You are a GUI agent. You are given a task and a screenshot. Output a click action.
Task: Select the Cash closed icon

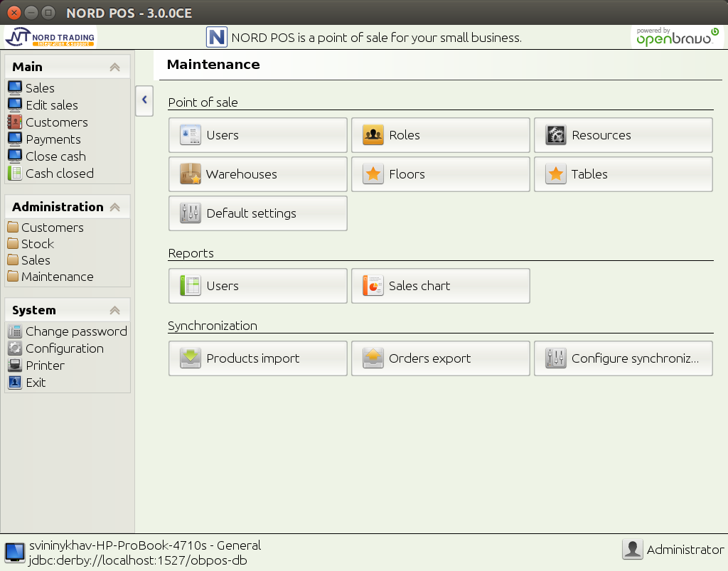(x=16, y=173)
